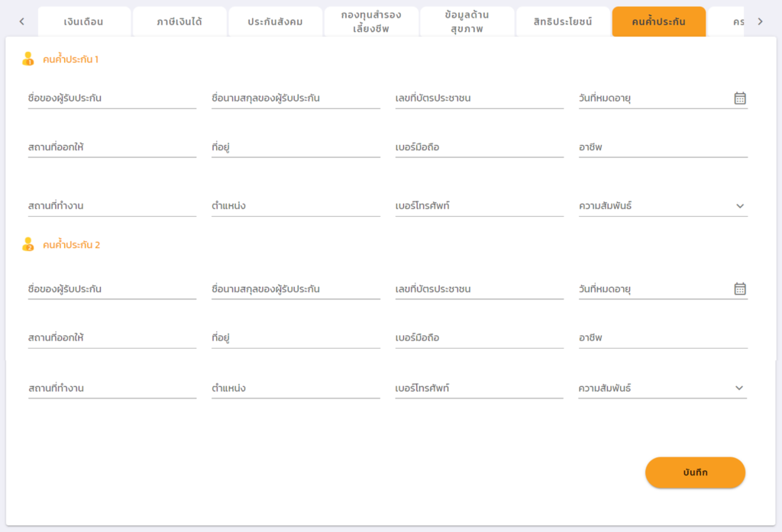Switch to the เงินเดือน tab
The image size is (782, 532).
[84, 21]
